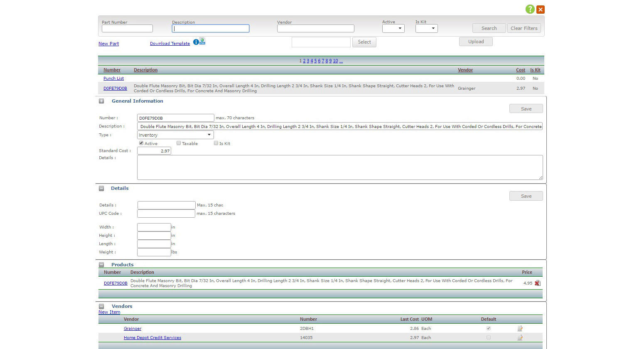This screenshot has width=644, height=349.
Task: Check the Is Kit checkbox
Action: click(216, 143)
